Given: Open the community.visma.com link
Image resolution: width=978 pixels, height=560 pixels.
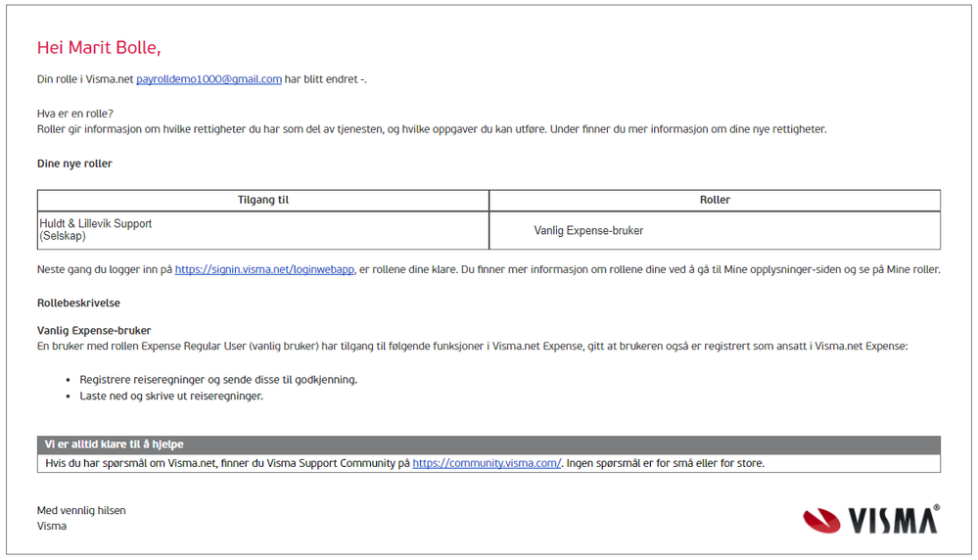Looking at the screenshot, I should click(487, 463).
